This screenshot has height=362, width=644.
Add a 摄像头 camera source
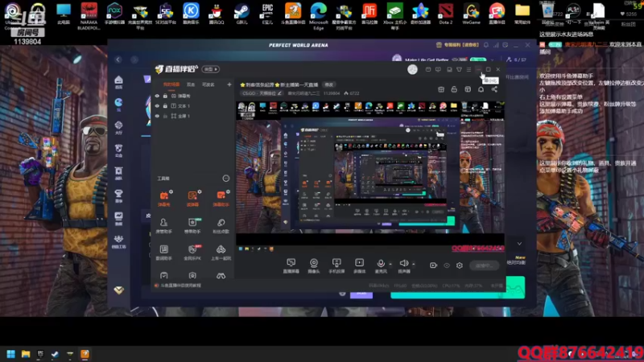point(314,265)
